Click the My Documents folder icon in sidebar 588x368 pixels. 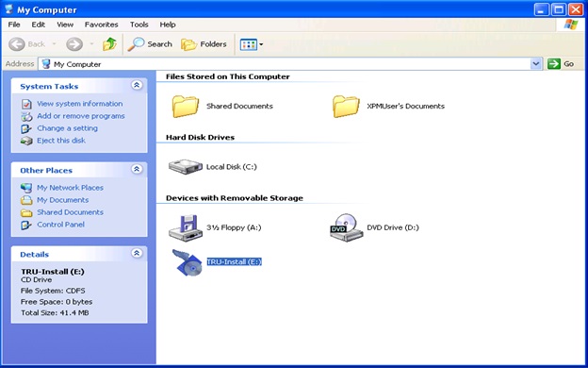coord(26,200)
